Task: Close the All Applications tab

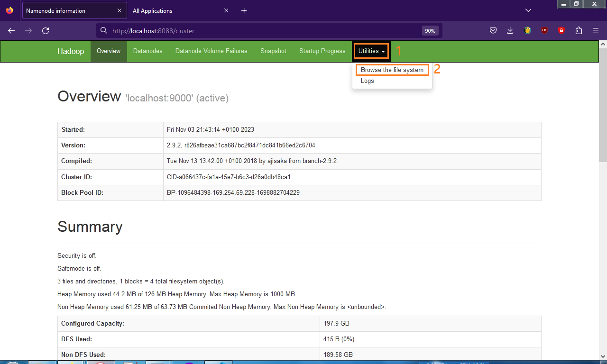Action: [x=226, y=10]
